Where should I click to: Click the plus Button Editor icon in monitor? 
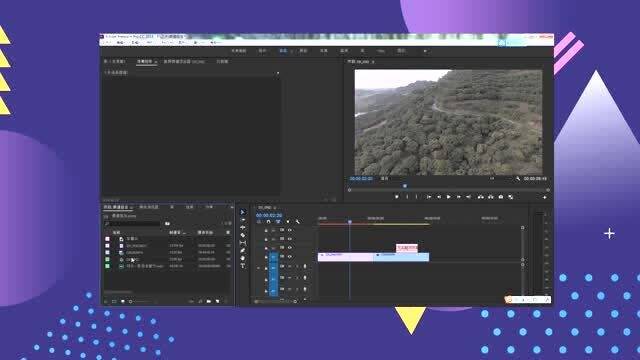544,197
